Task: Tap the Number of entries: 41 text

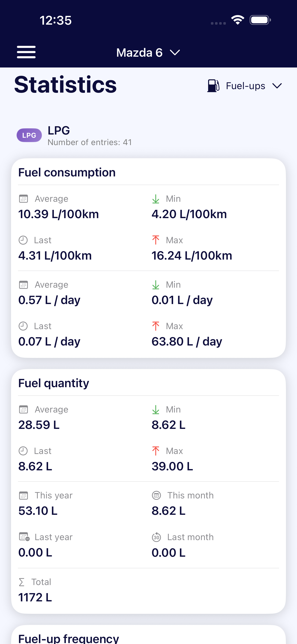Action: point(90,142)
